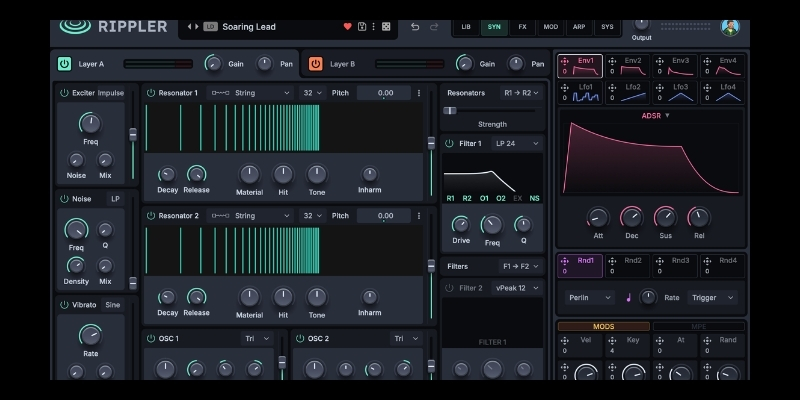Click the redo arrow icon
800x400 pixels.
[434, 27]
